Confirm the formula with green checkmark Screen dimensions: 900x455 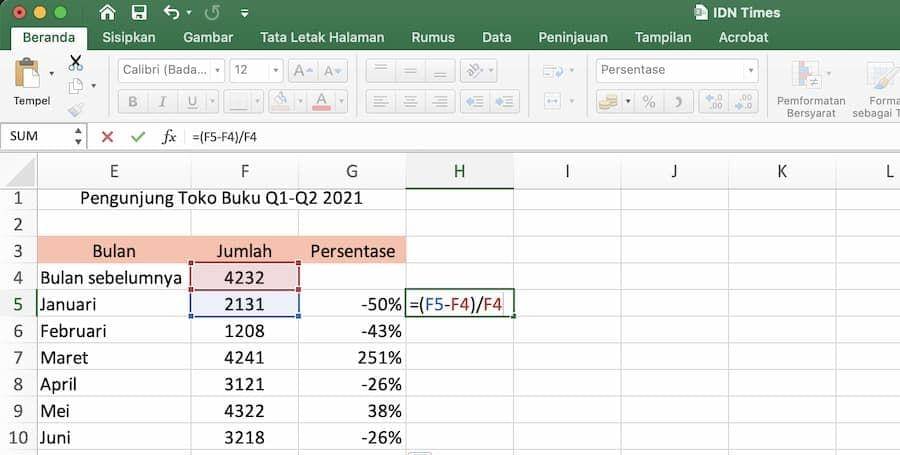point(137,137)
